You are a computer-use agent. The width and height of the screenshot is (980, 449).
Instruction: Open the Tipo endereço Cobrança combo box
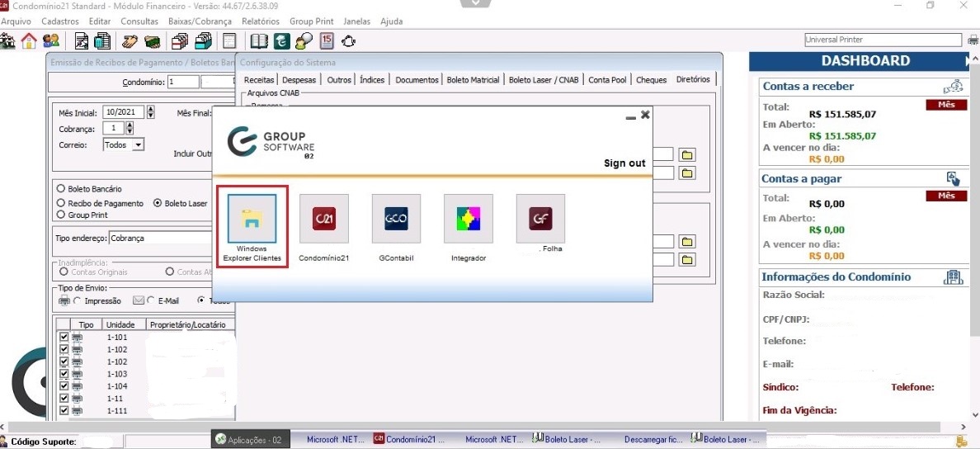click(x=163, y=239)
